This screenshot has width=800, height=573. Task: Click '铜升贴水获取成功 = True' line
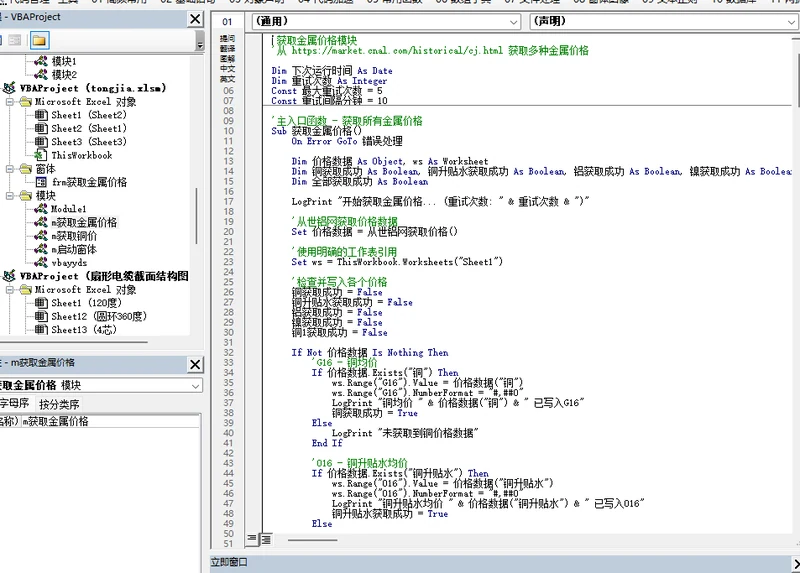[x=390, y=514]
